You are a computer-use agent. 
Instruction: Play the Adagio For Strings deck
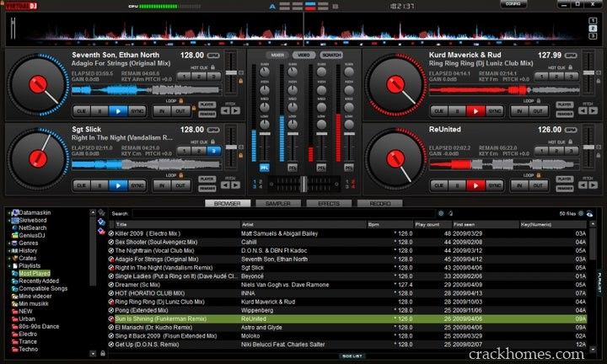pos(118,111)
